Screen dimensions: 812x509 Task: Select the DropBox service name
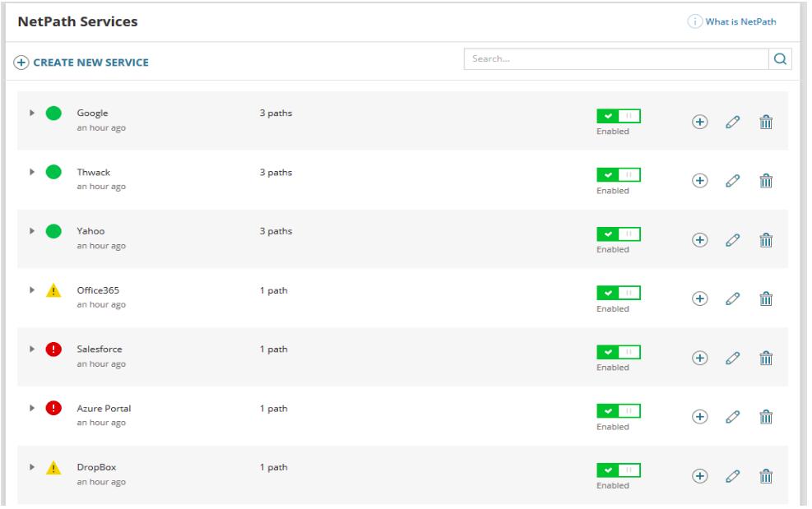point(96,467)
